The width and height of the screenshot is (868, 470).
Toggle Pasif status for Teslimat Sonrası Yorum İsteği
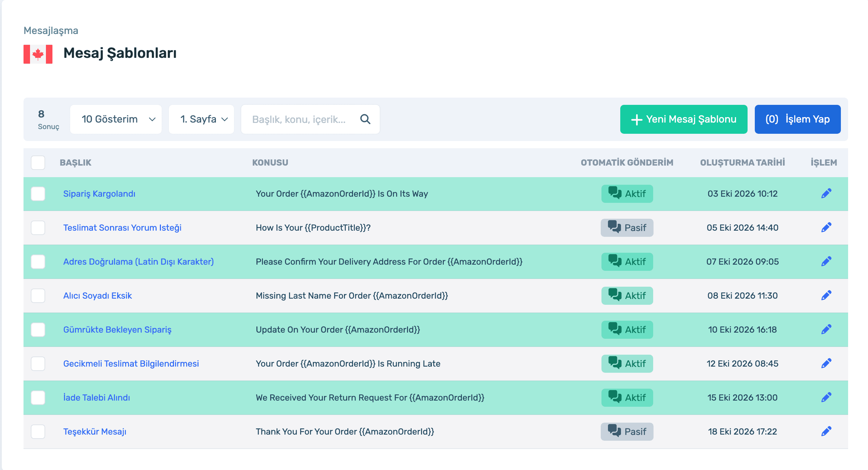pyautogui.click(x=627, y=228)
